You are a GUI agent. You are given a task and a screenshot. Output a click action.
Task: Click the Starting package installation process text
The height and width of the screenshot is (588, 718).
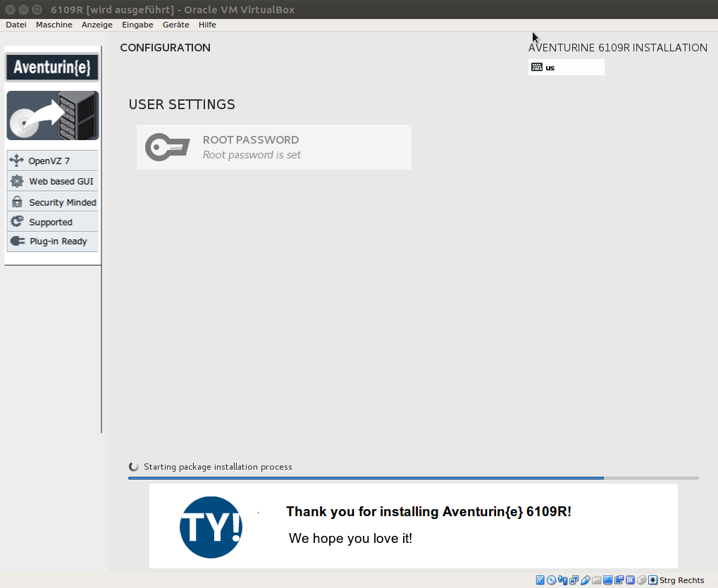coord(218,467)
